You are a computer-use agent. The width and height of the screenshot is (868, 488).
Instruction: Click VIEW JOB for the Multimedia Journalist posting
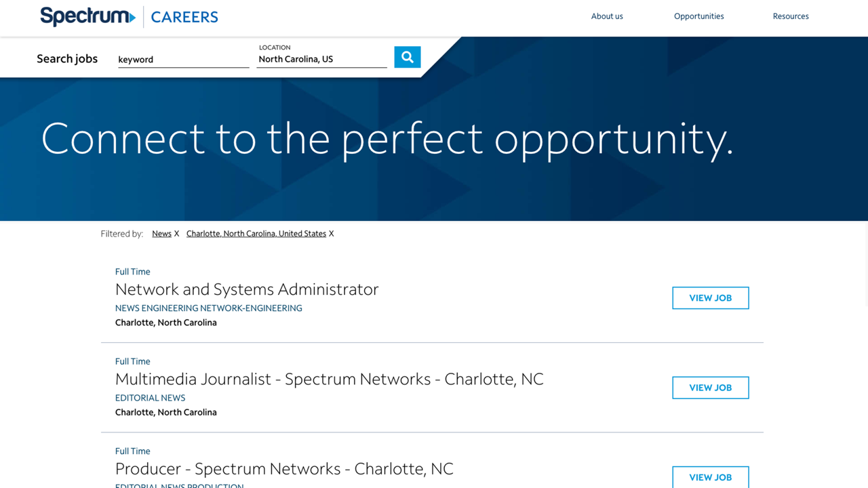point(710,387)
